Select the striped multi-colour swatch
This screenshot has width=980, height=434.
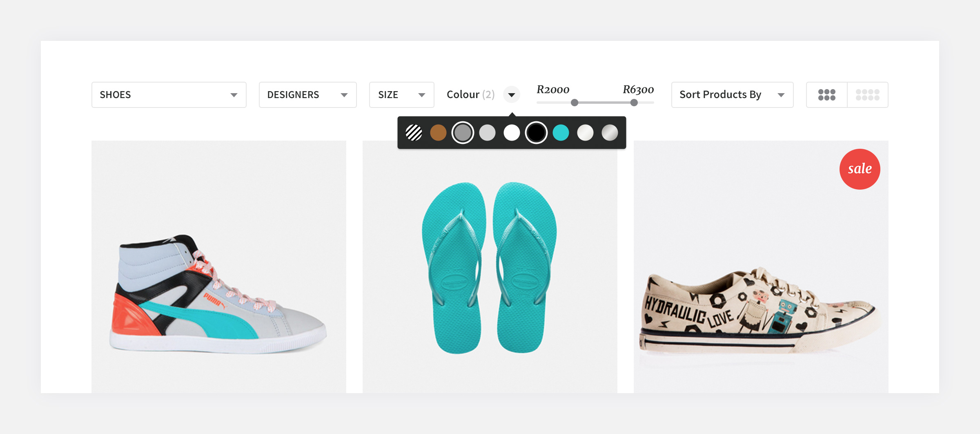(x=414, y=133)
